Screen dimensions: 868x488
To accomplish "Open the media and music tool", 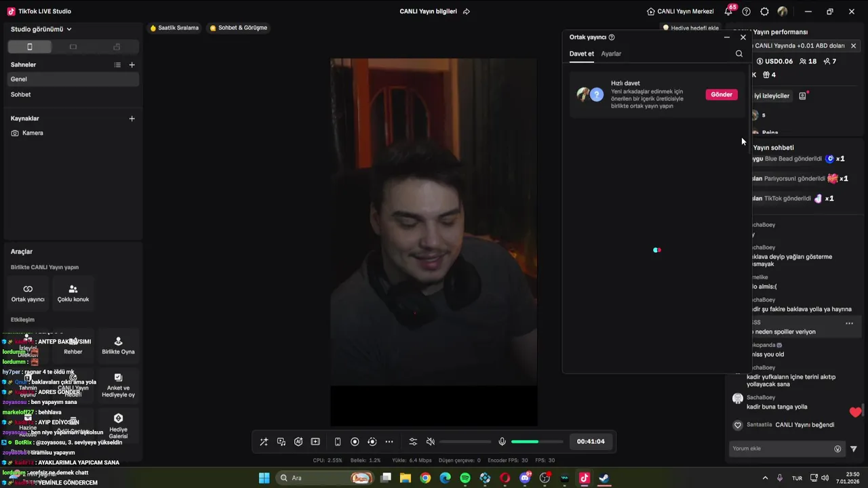I will [x=281, y=442].
